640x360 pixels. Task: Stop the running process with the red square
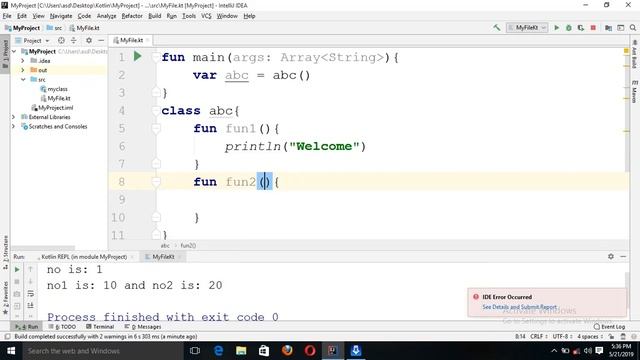click(593, 28)
